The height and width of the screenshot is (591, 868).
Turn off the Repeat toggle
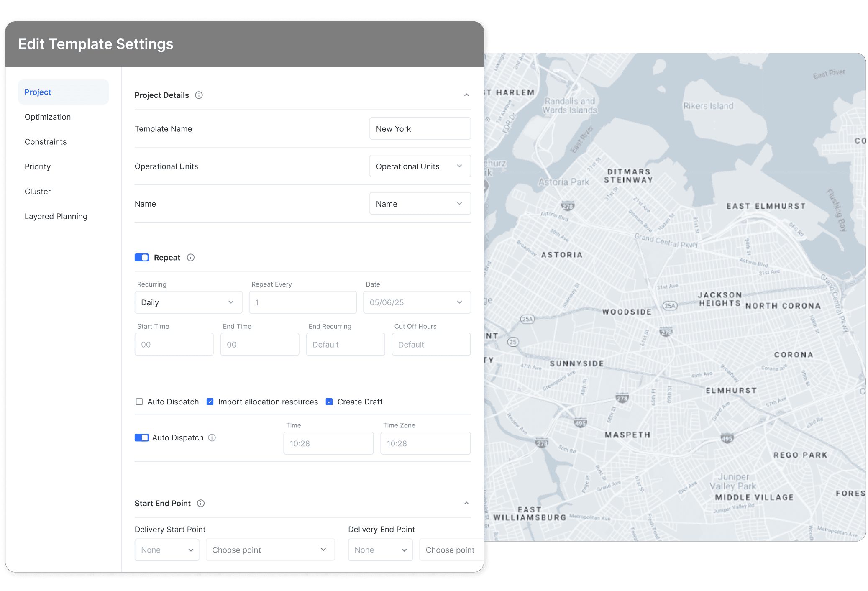pos(142,257)
